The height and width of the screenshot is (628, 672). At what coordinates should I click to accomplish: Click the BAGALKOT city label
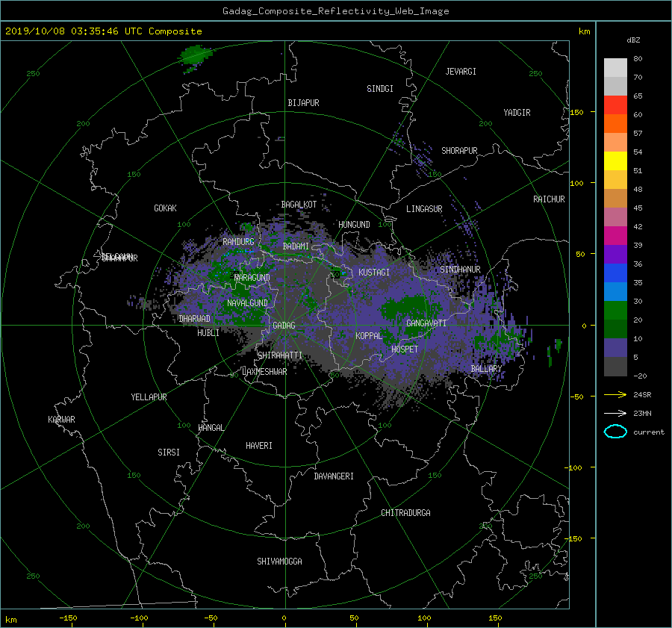coord(299,205)
